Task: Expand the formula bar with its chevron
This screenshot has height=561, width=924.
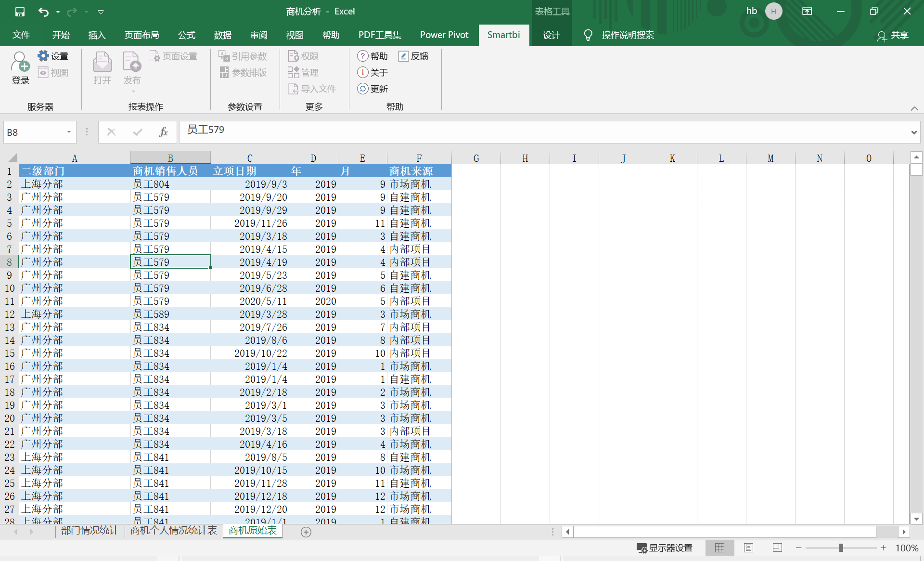Action: [x=913, y=132]
